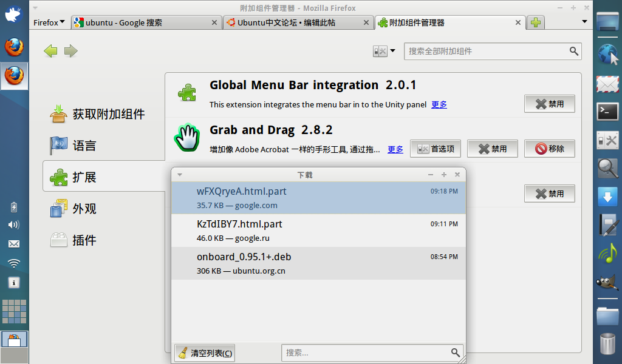Click blue download arrow in dock
Screen dimensions: 622x364
click(607, 197)
